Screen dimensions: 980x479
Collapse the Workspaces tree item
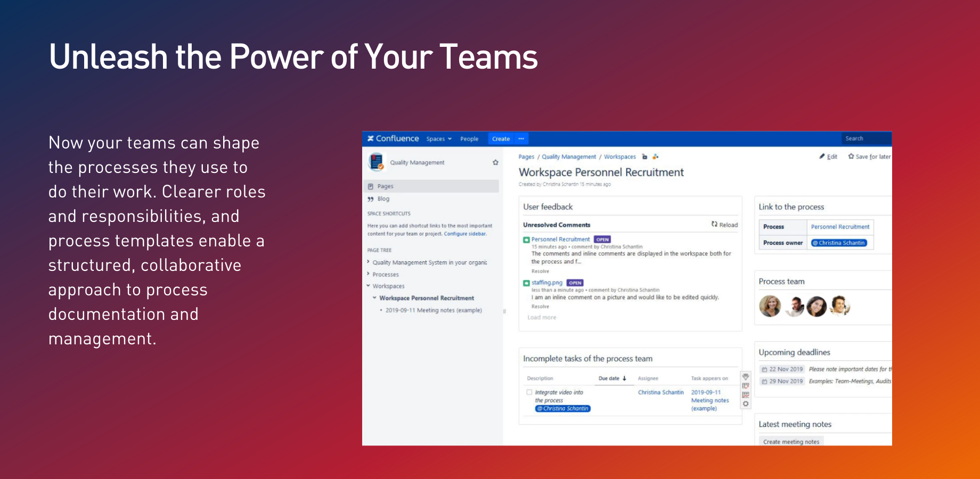click(368, 286)
